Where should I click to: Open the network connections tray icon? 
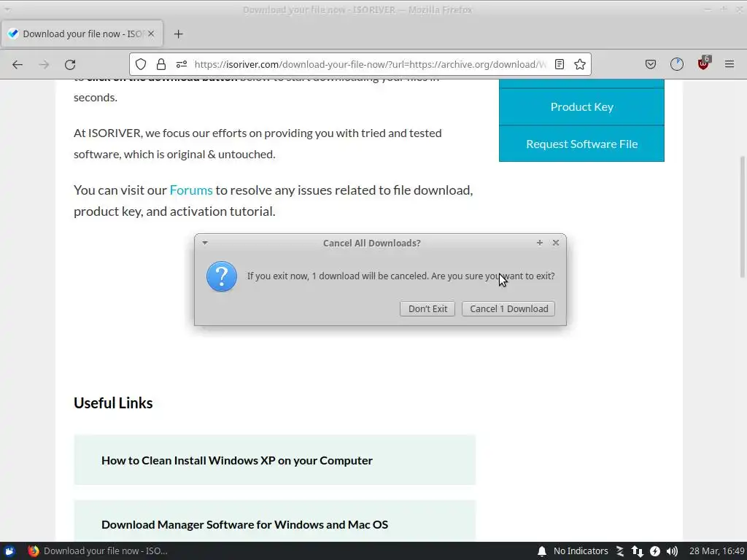(x=638, y=551)
